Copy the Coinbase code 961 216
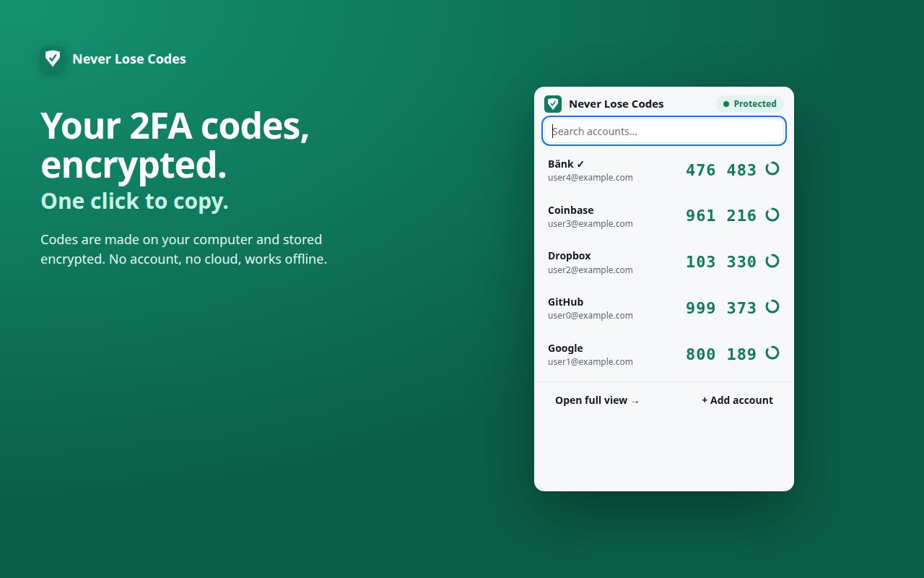This screenshot has width=924, height=578. pyautogui.click(x=721, y=215)
